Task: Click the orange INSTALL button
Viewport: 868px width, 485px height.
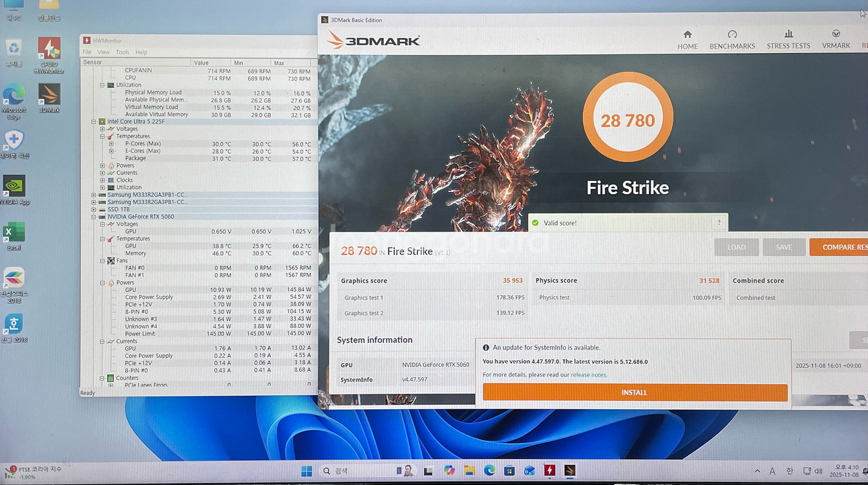Action: (635, 393)
